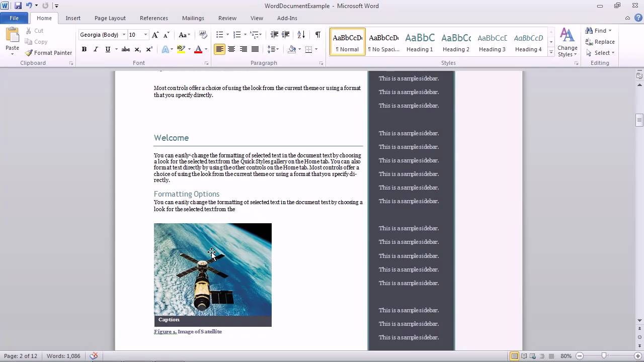The width and height of the screenshot is (644, 362).
Task: Click the Save icon in Quick Access toolbar
Action: click(18, 6)
